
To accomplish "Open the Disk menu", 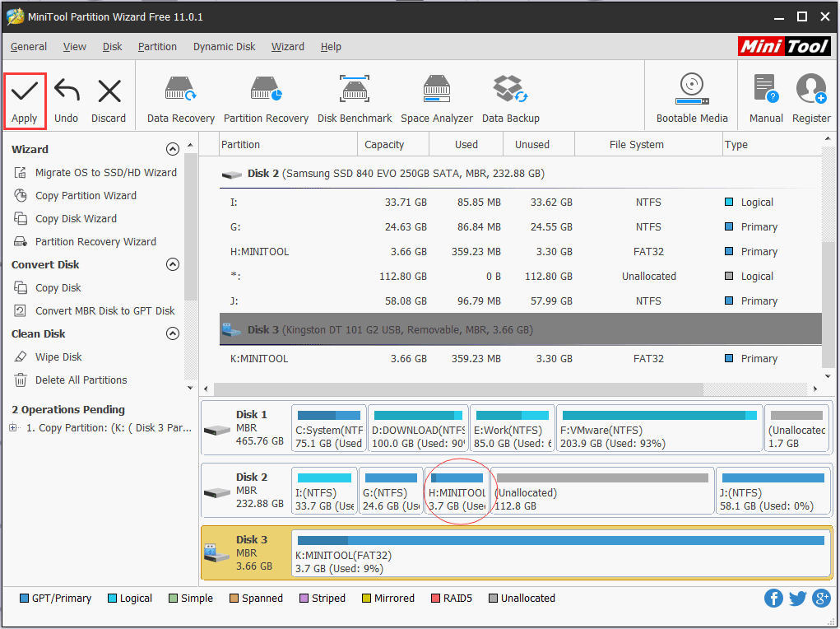I will [x=112, y=47].
